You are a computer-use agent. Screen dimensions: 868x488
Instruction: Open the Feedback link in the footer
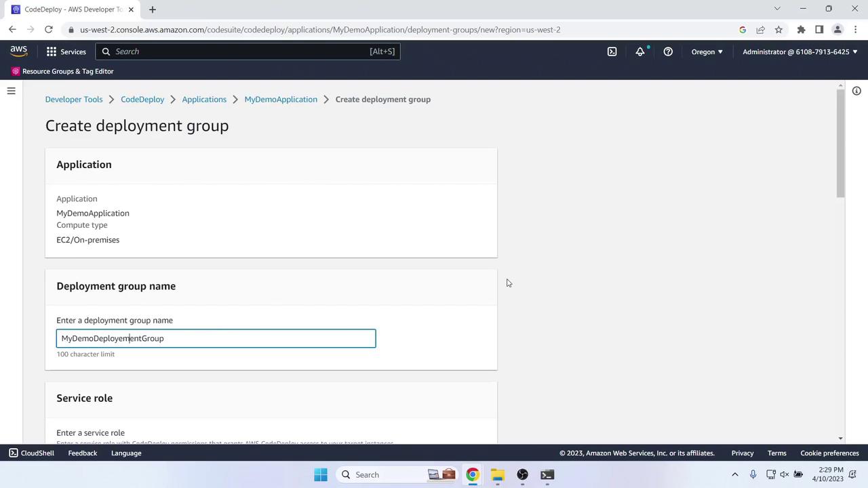[83, 453]
